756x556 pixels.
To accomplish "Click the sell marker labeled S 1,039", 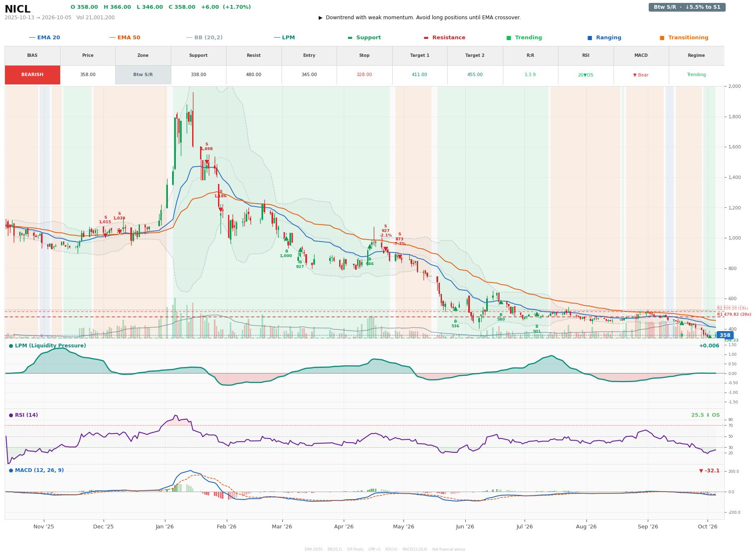I will 119,232.
